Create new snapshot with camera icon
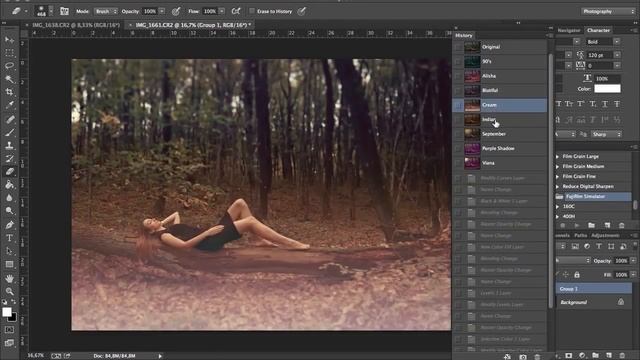Viewport: 640px width, 360px height. coord(522,357)
